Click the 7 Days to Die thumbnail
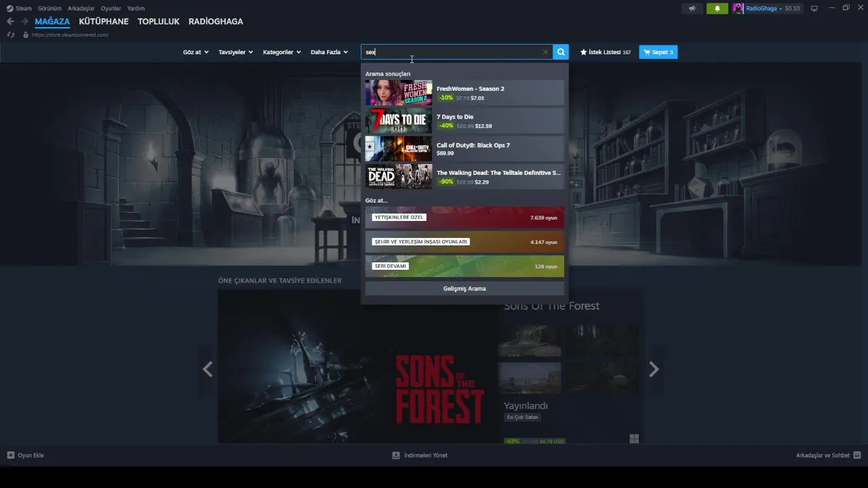The width and height of the screenshot is (868, 488). 399,121
